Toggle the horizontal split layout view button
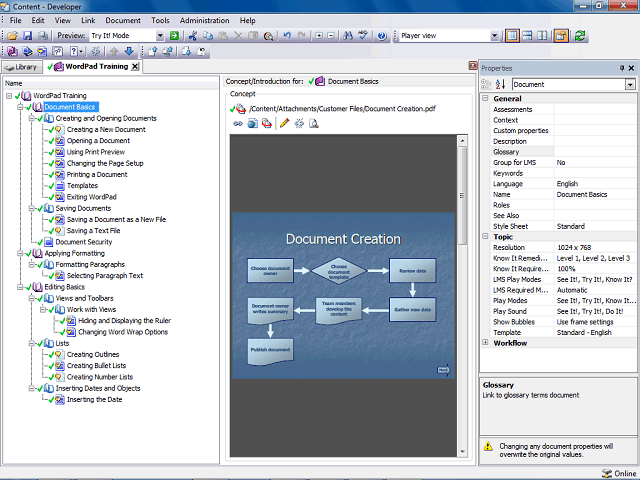 [527, 36]
